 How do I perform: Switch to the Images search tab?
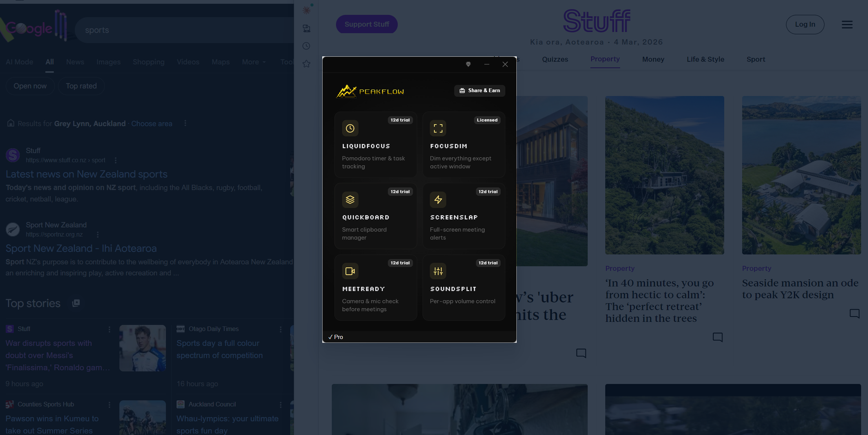click(x=108, y=62)
